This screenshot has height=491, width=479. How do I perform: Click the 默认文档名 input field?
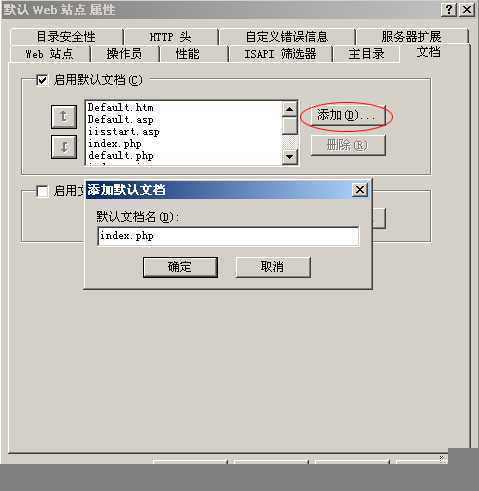click(228, 236)
